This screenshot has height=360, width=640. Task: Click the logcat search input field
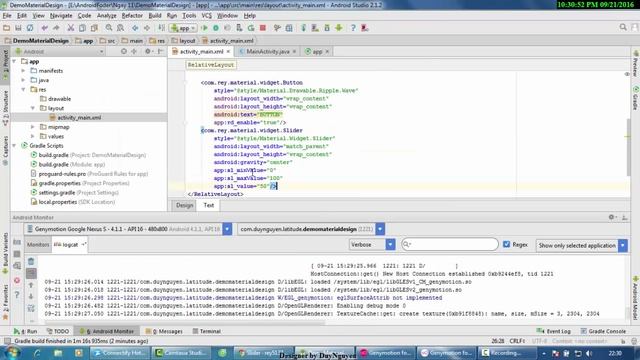450,244
